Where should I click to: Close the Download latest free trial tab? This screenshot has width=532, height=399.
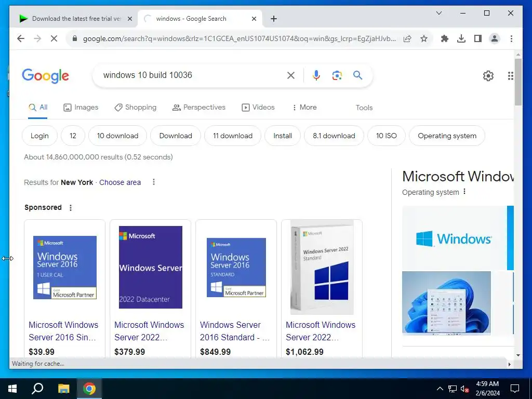[x=129, y=19]
